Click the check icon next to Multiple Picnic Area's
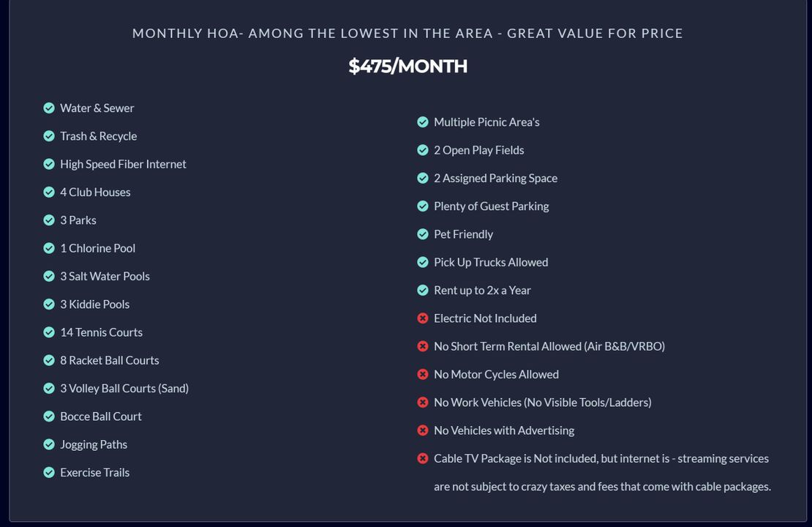 (x=423, y=122)
